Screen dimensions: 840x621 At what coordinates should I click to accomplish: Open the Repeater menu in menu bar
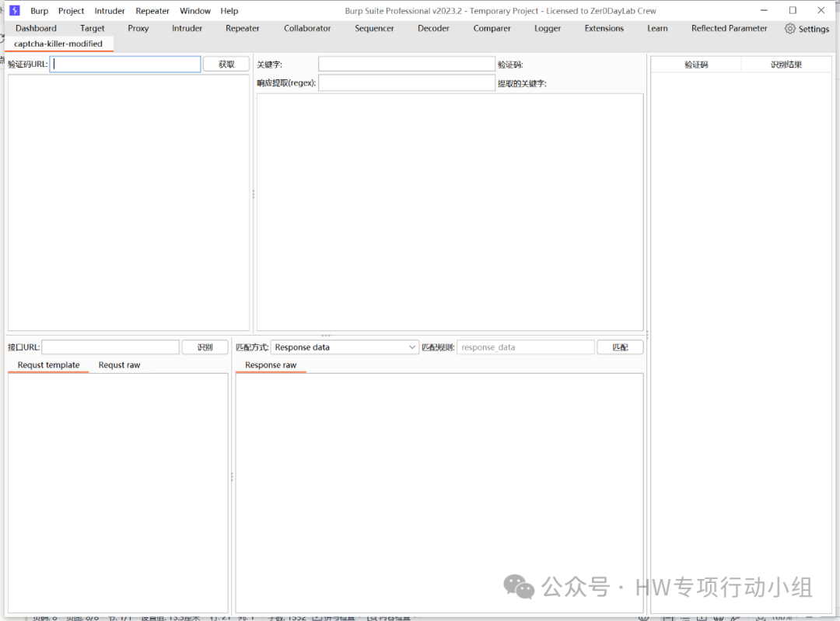pos(152,11)
